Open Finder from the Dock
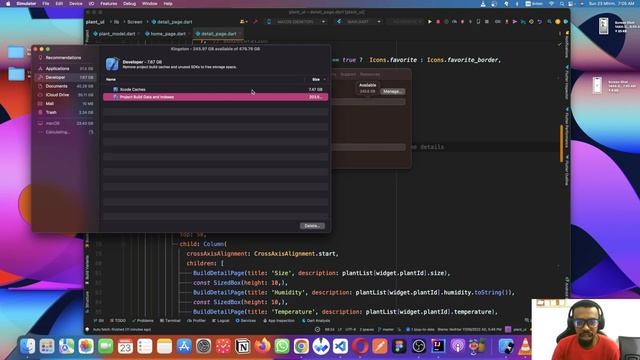This screenshot has width=640, height=360. (27, 347)
